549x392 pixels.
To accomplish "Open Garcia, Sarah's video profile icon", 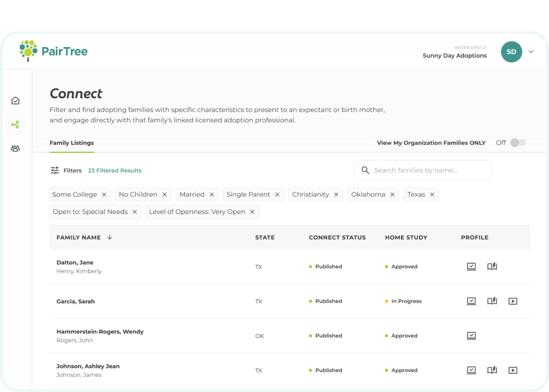I will click(x=513, y=301).
